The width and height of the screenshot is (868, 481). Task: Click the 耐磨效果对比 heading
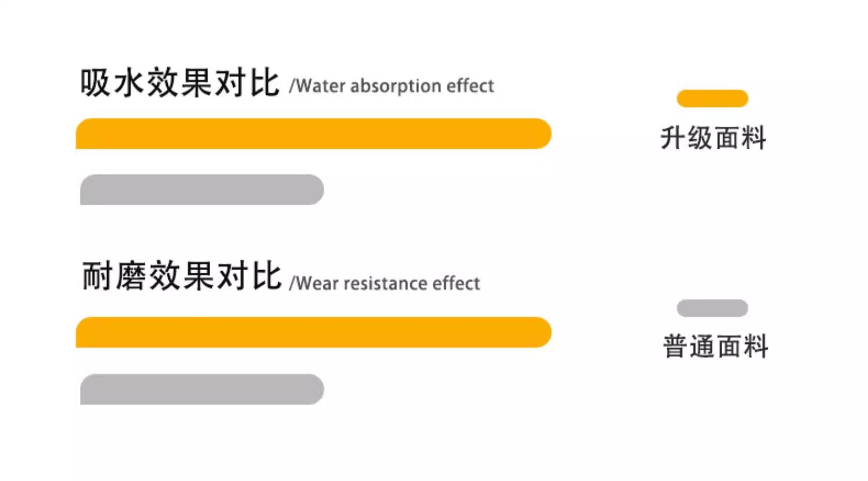[x=181, y=276]
